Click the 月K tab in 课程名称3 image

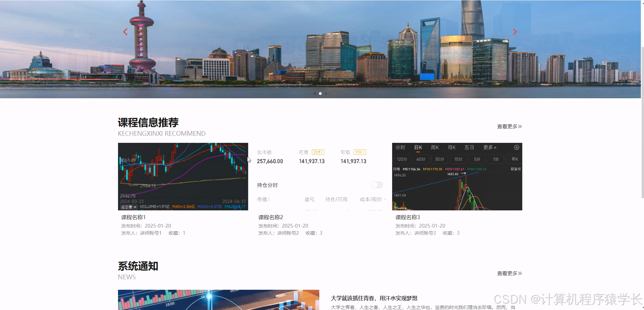pos(452,148)
